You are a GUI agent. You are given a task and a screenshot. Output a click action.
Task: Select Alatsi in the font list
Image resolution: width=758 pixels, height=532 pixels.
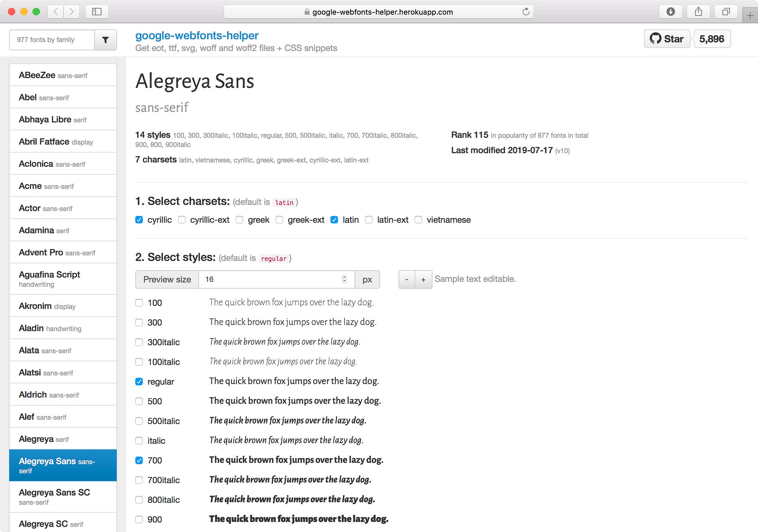click(x=63, y=372)
